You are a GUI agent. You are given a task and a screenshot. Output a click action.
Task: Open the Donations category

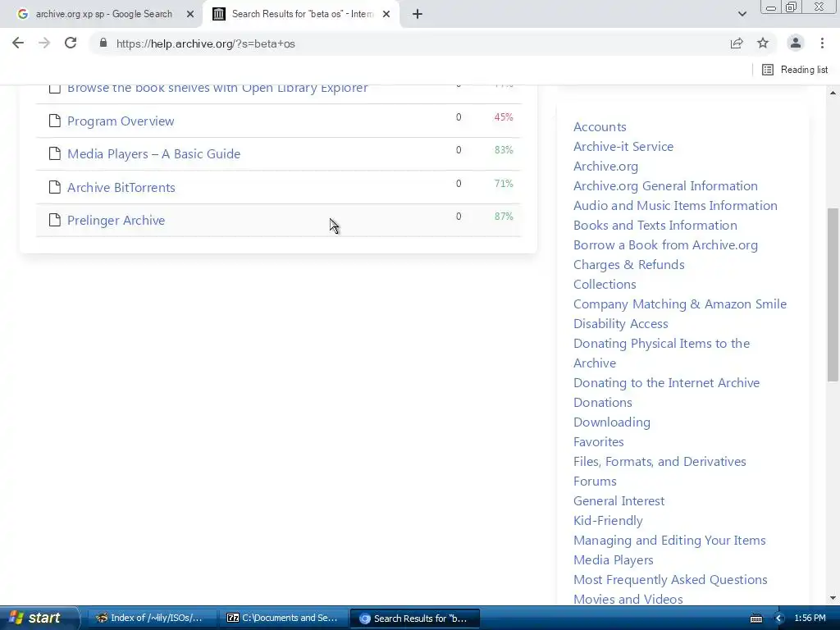(x=603, y=402)
